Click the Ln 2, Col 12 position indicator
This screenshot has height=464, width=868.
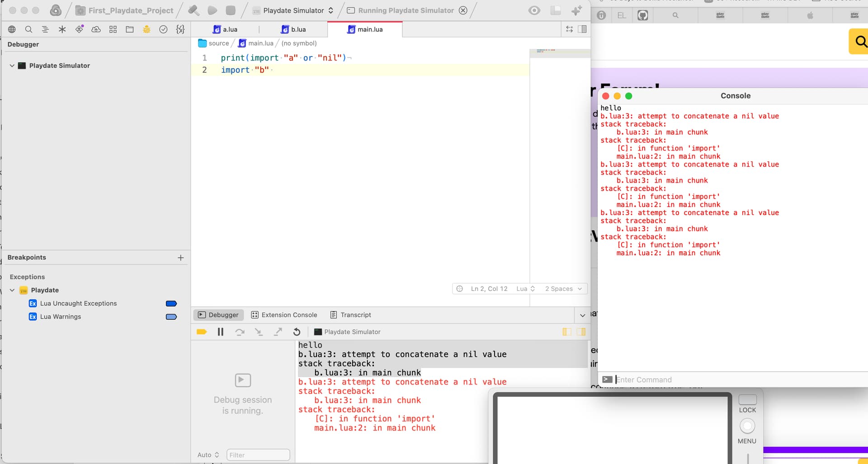pyautogui.click(x=489, y=289)
